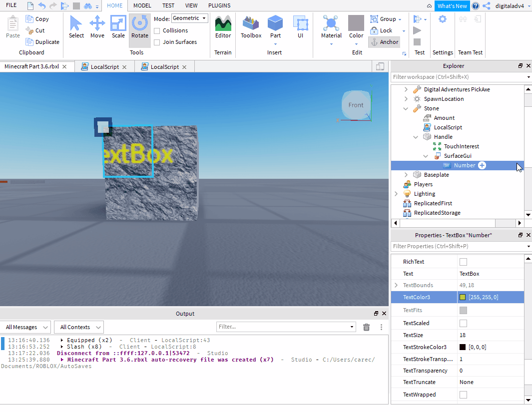This screenshot has height=412, width=532.
Task: Click the Share icon near username
Action: click(x=487, y=6)
